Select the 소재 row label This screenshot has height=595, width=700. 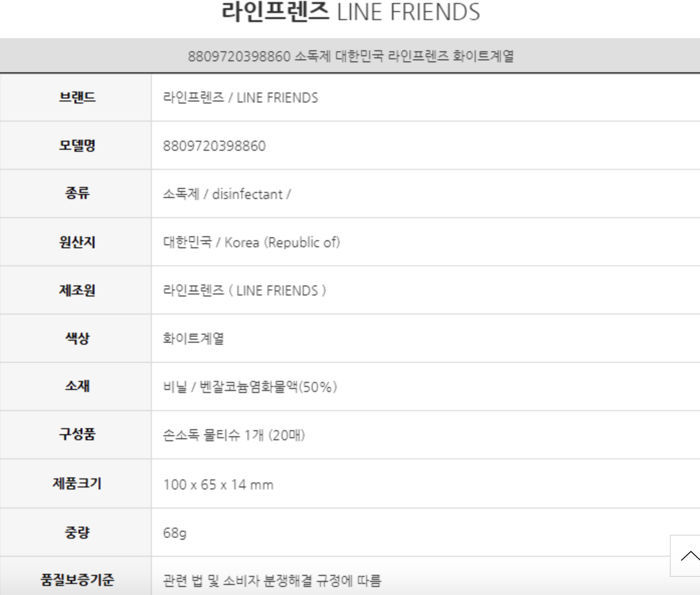[77, 386]
